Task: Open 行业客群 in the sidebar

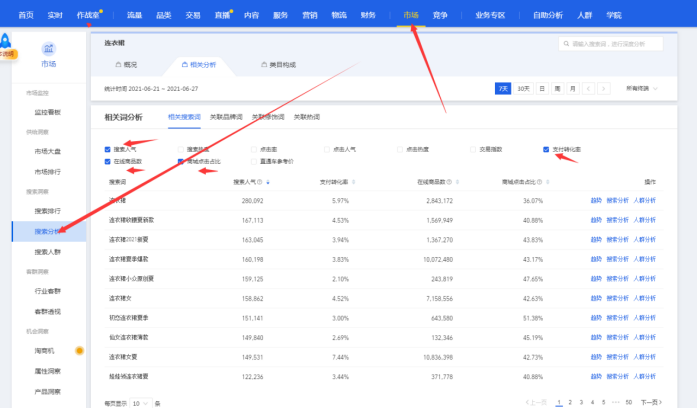Action: [x=48, y=291]
